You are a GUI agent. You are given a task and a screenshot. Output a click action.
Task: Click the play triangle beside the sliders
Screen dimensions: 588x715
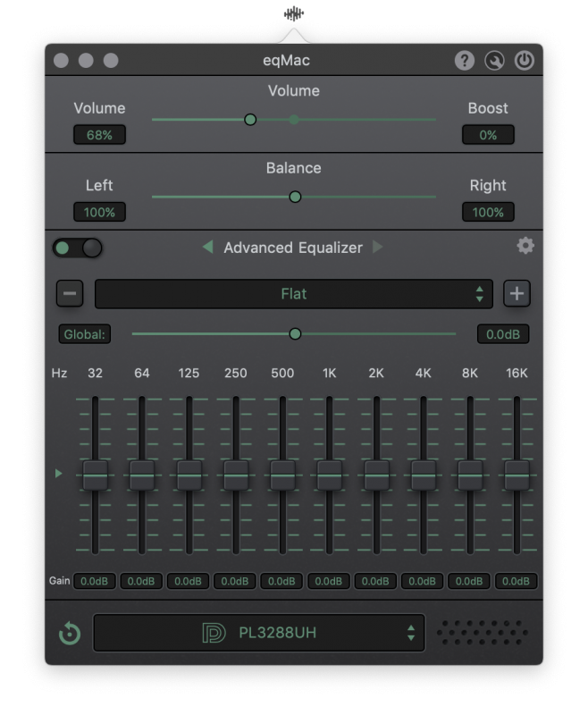tap(58, 474)
